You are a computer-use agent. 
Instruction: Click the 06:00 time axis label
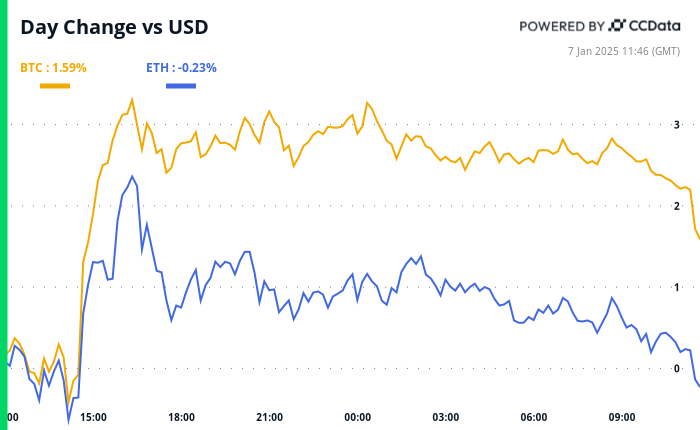point(534,417)
